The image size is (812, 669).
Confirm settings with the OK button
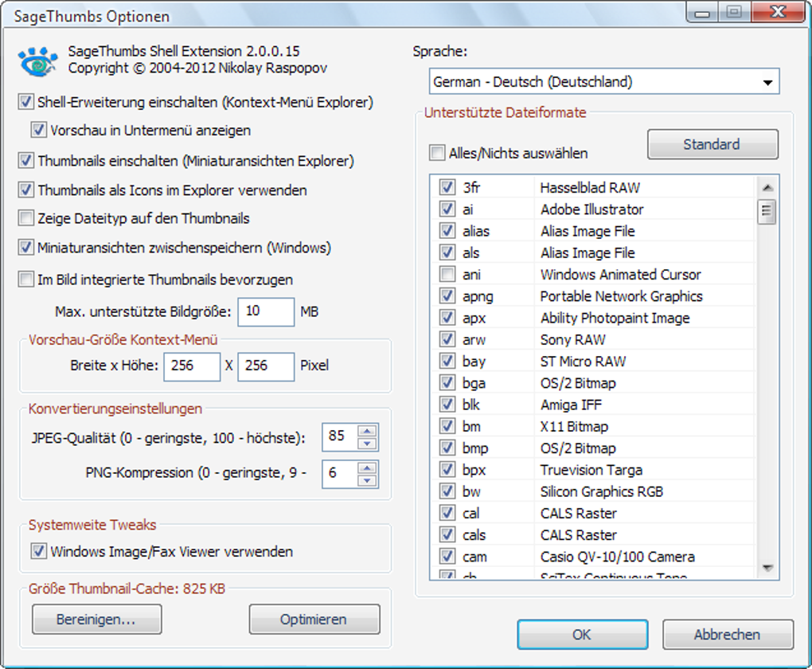click(x=583, y=634)
